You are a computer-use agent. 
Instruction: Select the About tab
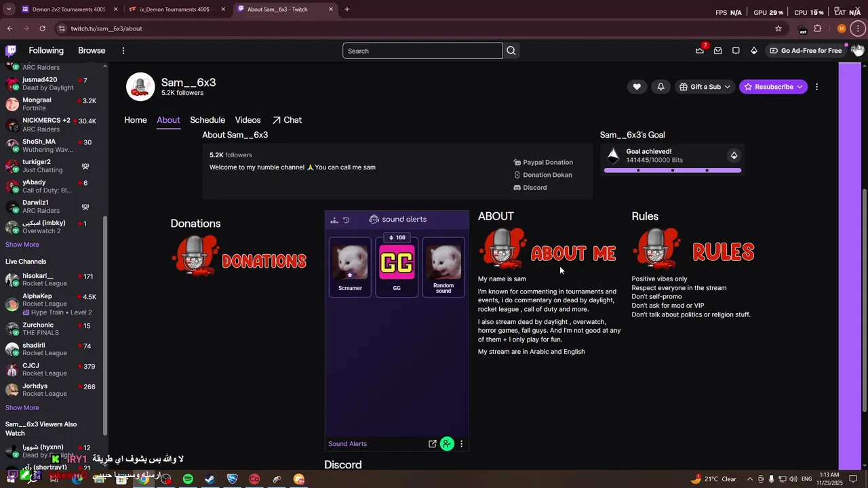168,120
